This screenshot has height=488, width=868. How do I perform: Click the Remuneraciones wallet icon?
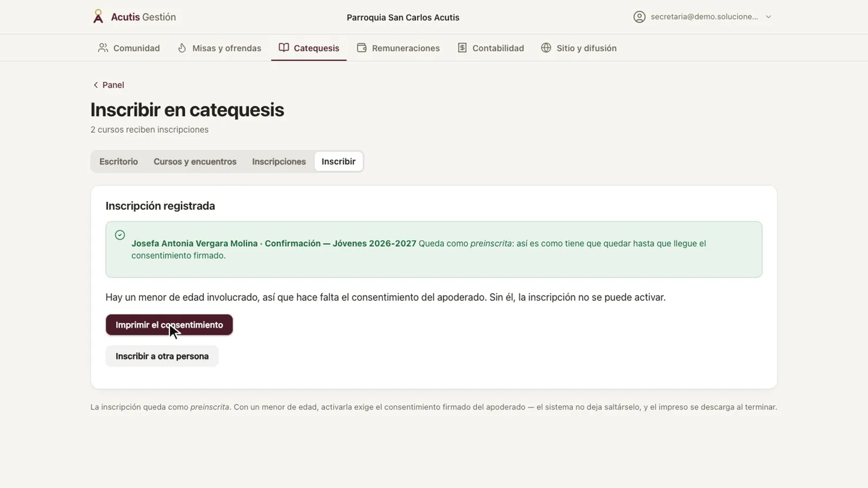pyautogui.click(x=362, y=48)
